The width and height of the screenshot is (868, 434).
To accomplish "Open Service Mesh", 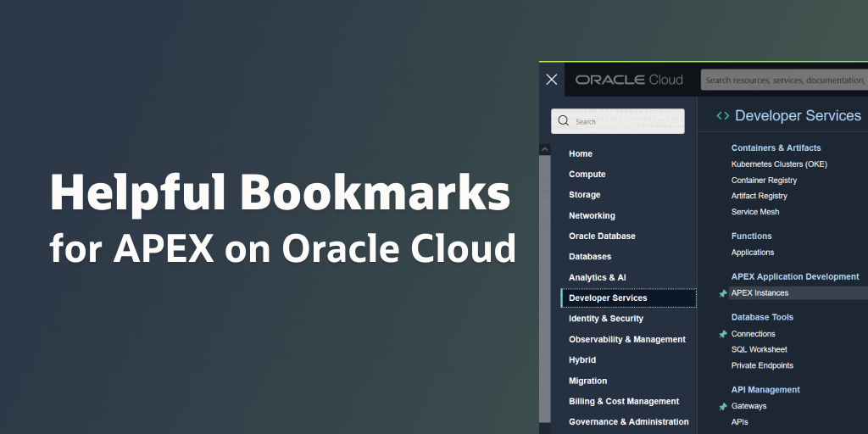I will (755, 211).
